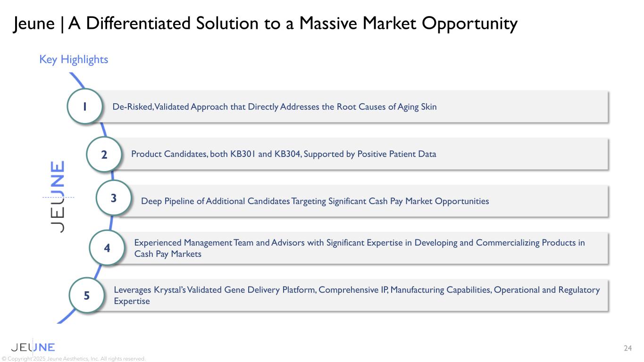Viewport: 644px width, 362px height.
Task: Select the number 2 circle marker
Action: click(x=104, y=154)
